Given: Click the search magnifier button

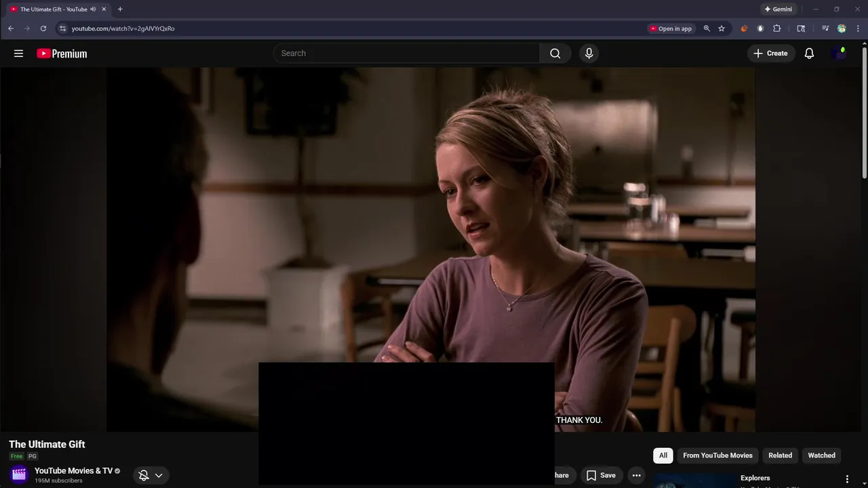Looking at the screenshot, I should (555, 54).
